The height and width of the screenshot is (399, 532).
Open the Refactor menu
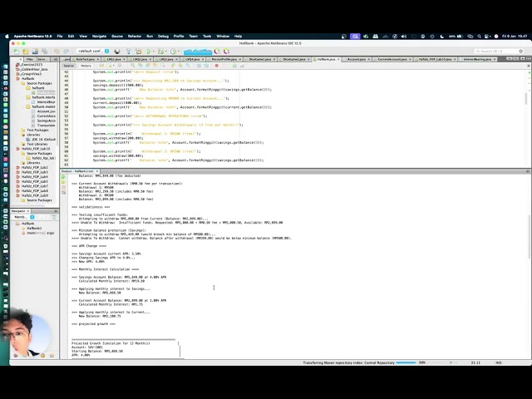(x=135, y=37)
